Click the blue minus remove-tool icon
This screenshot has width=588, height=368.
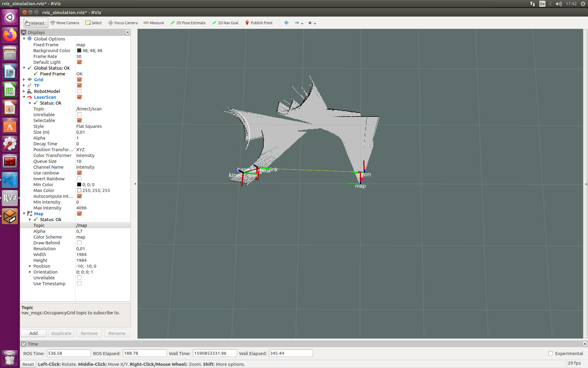click(x=297, y=23)
